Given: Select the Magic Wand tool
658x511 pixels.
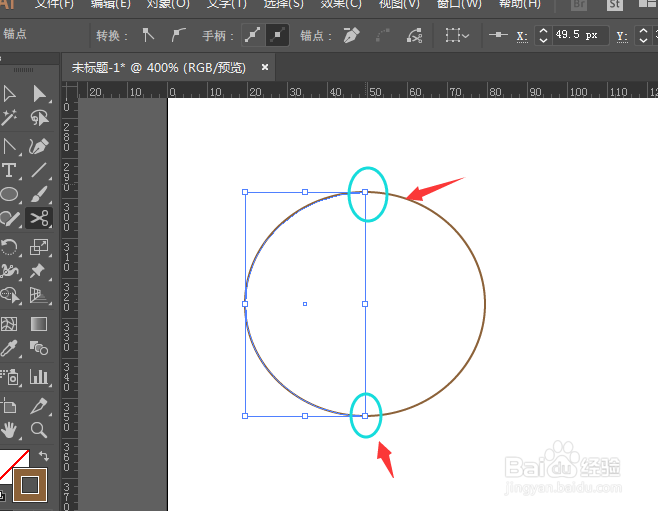Looking at the screenshot, I should (9, 118).
